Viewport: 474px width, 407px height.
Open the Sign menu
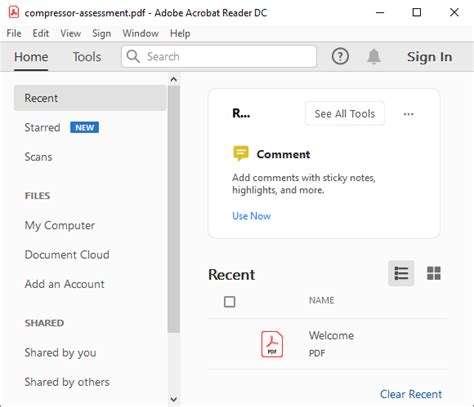point(101,33)
